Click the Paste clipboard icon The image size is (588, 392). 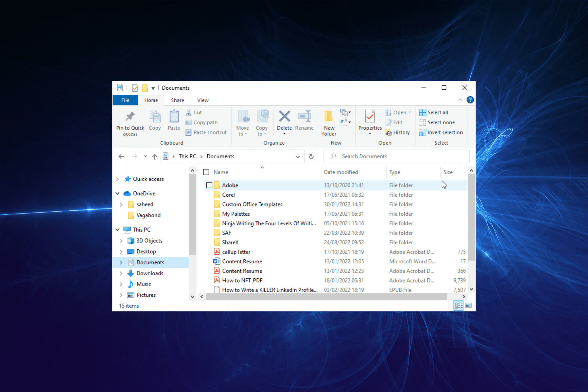[174, 117]
